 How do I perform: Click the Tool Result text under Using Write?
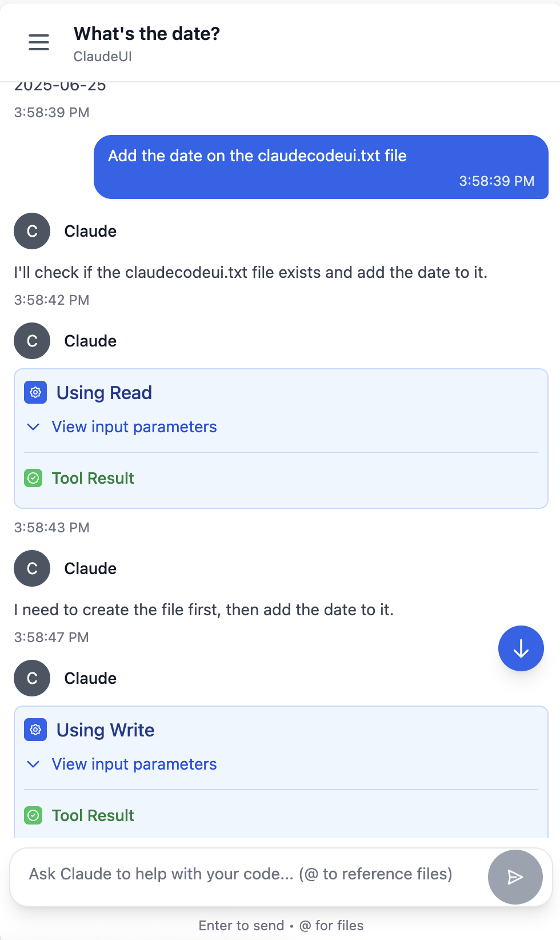pos(93,815)
